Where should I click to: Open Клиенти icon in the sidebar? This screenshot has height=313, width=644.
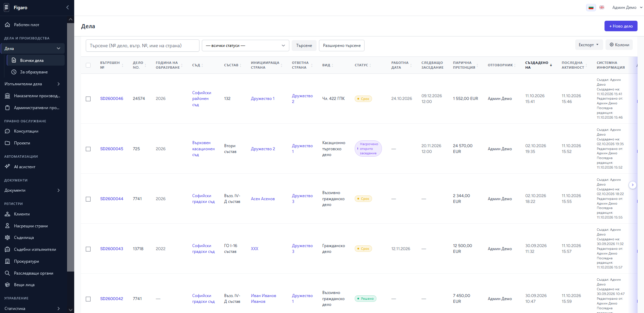(7, 214)
